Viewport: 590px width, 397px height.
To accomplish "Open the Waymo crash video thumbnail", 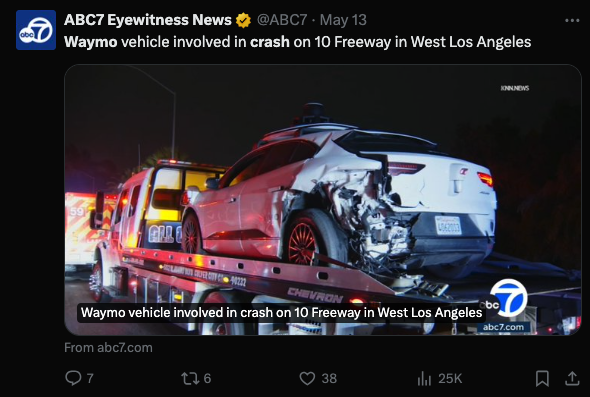I will (x=323, y=199).
